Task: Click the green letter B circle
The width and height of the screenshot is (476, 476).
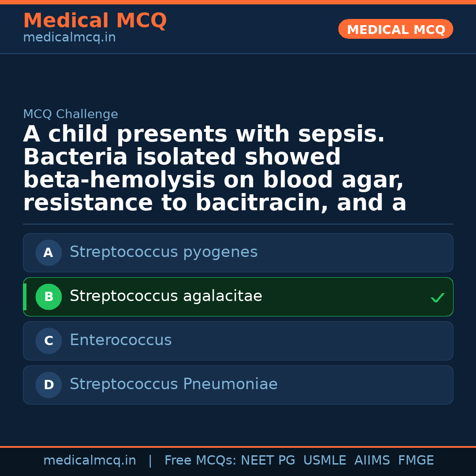Action: click(x=48, y=297)
